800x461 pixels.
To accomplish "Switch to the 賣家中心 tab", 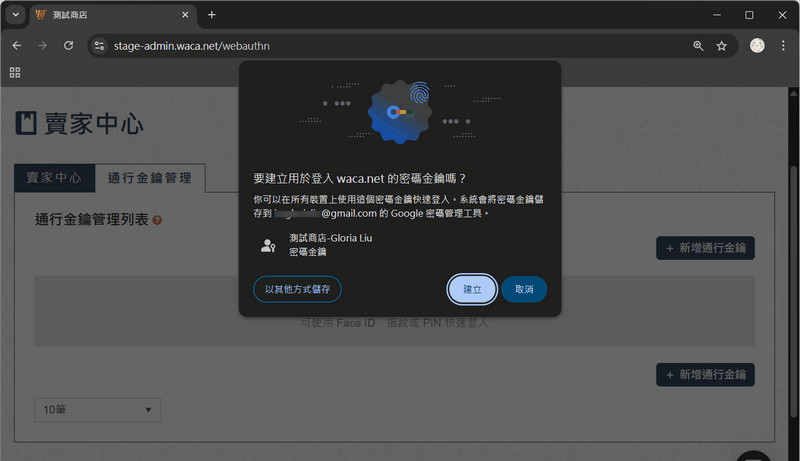I will pos(54,178).
